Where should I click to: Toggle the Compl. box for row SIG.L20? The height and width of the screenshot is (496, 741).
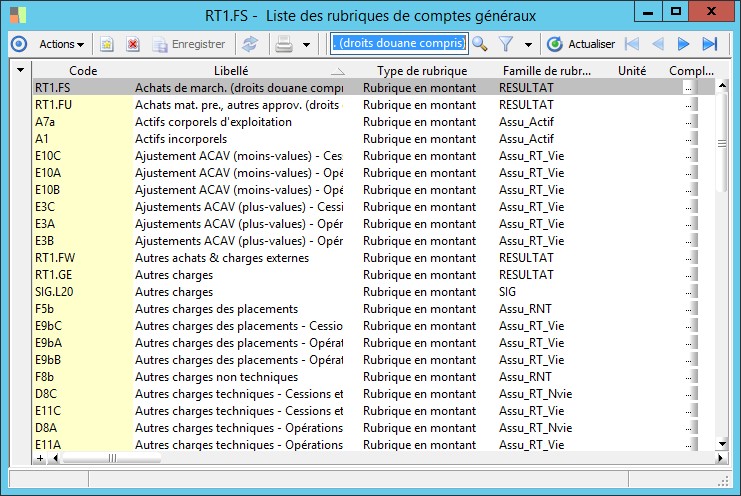point(688,292)
